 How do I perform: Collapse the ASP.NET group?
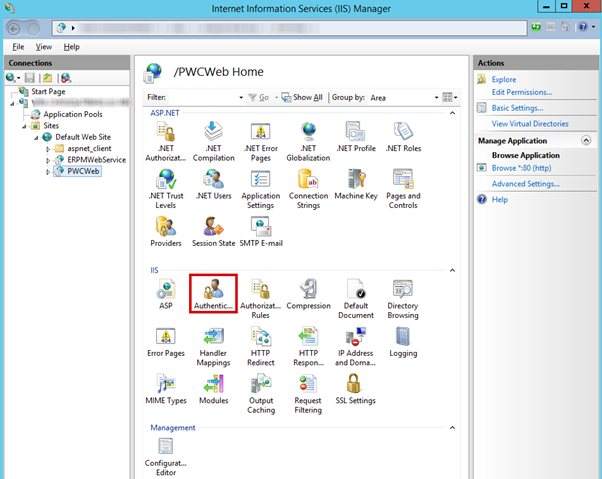click(452, 113)
